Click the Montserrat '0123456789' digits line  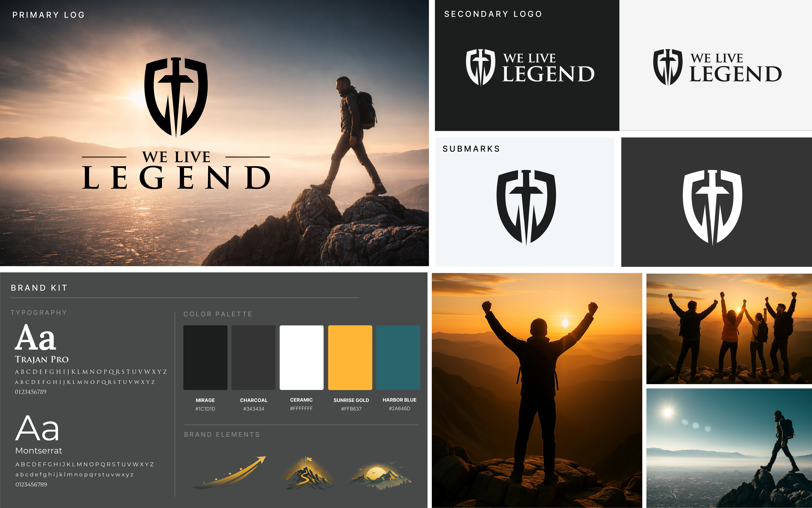pyautogui.click(x=31, y=484)
